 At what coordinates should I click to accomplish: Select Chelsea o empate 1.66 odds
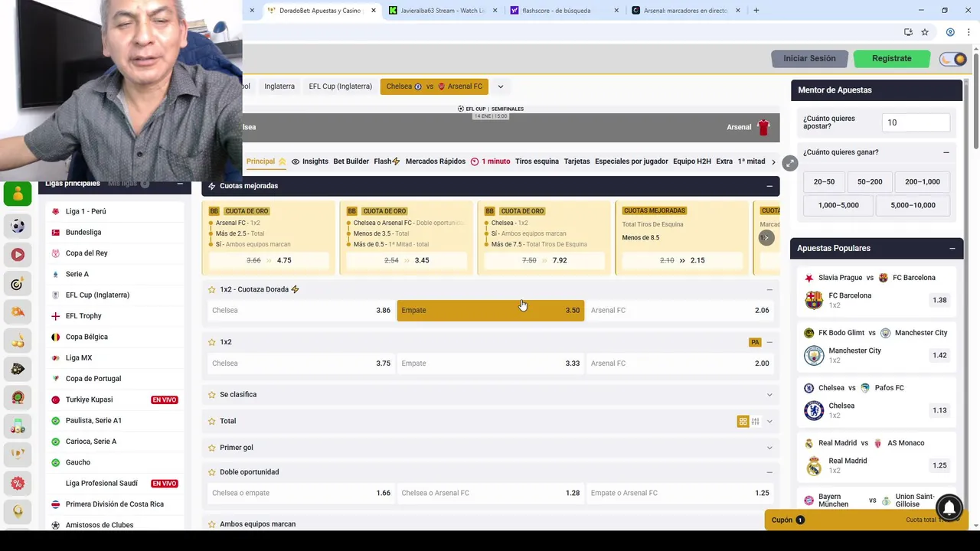click(x=301, y=493)
